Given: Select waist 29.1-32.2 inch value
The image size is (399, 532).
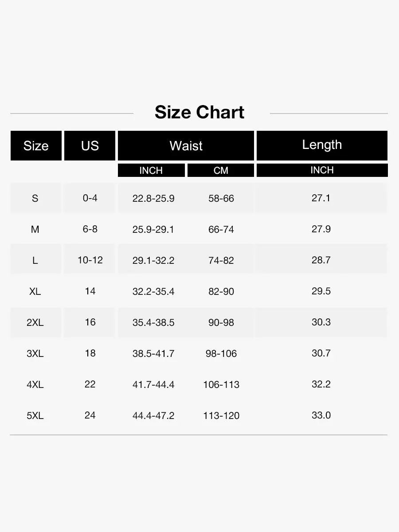Looking at the screenshot, I should 153,260.
